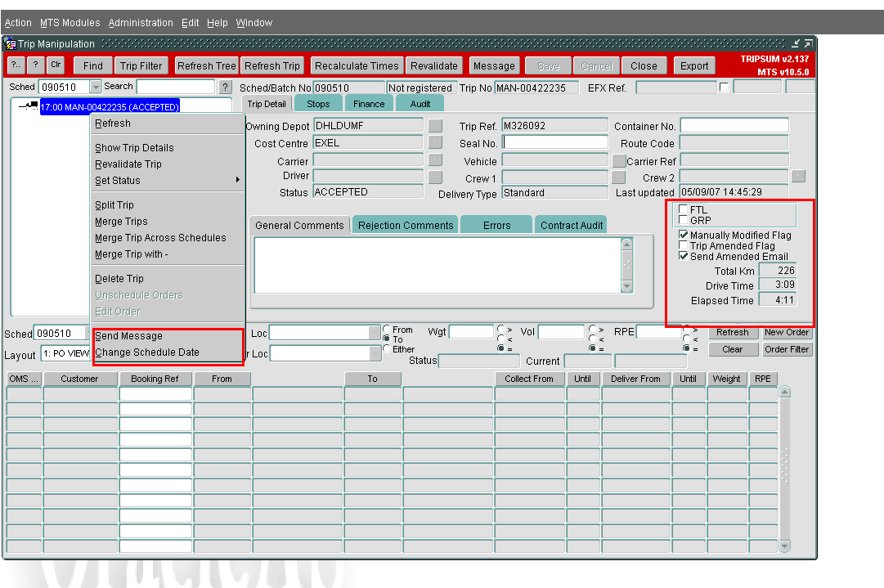Viewport: 884px width, 588px height.
Task: Click the Wgt input field
Action: 471,332
